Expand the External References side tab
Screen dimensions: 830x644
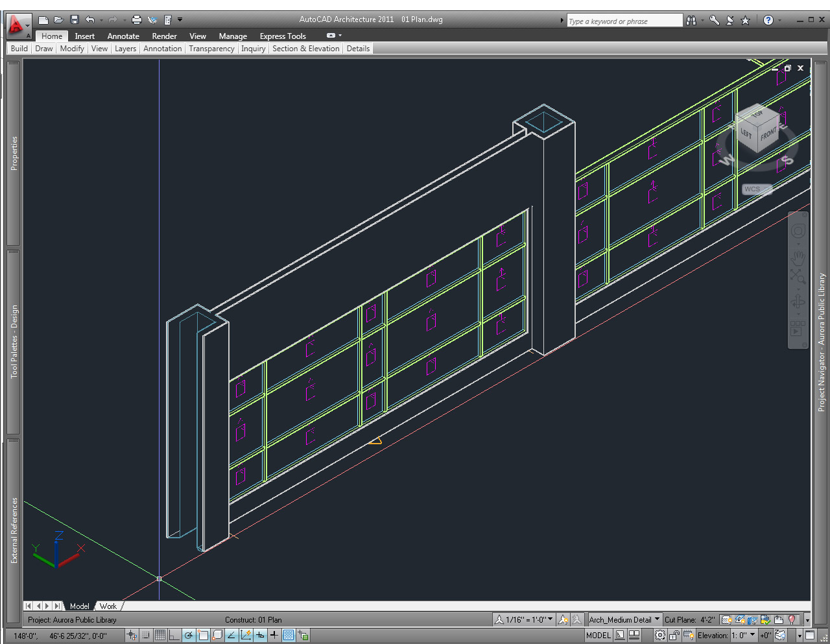[x=14, y=531]
